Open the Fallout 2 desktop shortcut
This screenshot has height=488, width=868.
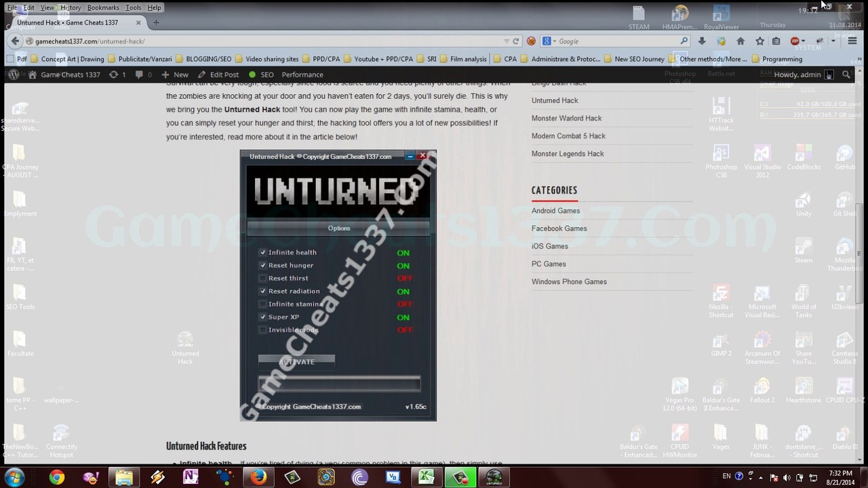[762, 391]
